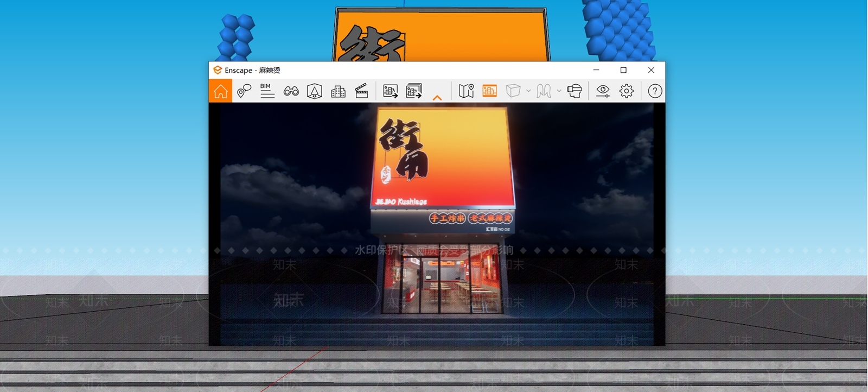The width and height of the screenshot is (868, 392).
Task: Expand the cube view mode dropdown arrow
Action: coord(528,91)
